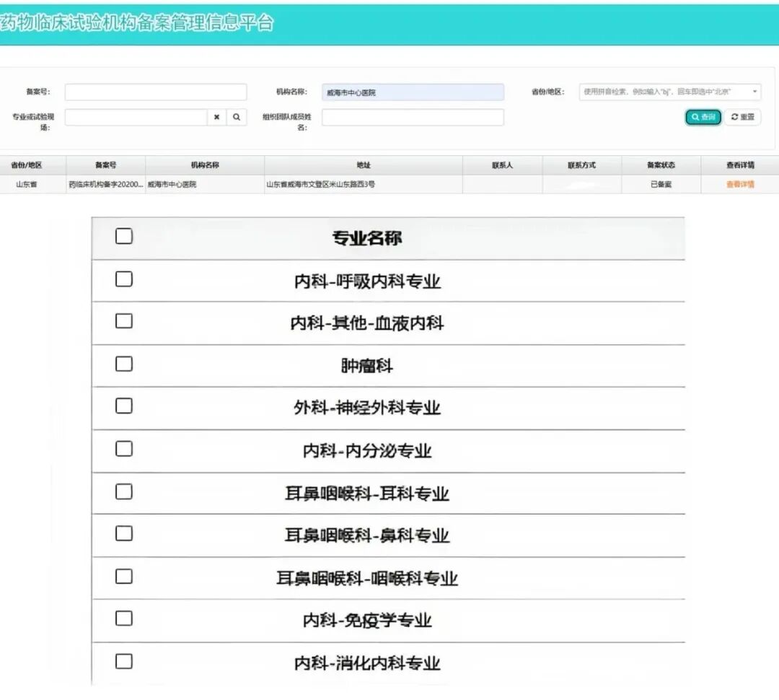The width and height of the screenshot is (779, 700).
Task: Click into the 备案号 input field
Action: pos(156,92)
